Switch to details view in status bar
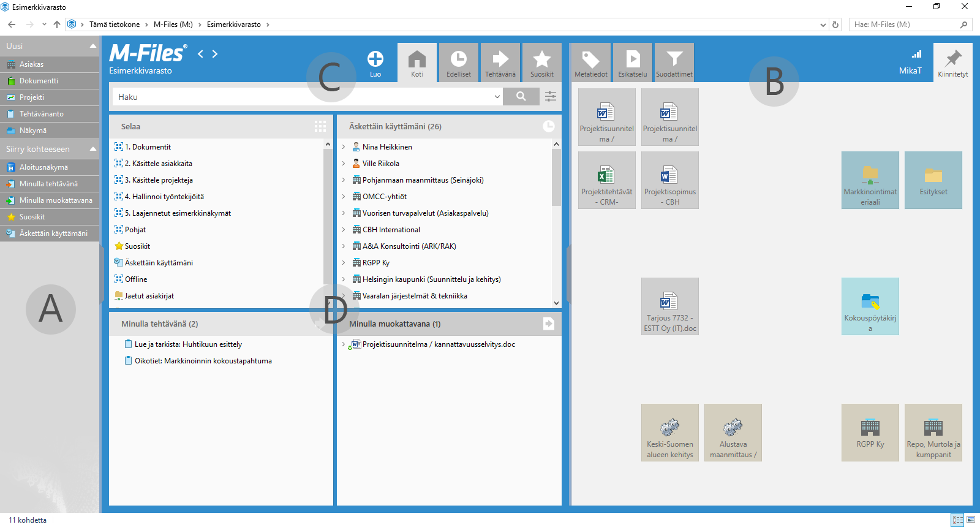The image size is (980, 527). click(x=958, y=520)
